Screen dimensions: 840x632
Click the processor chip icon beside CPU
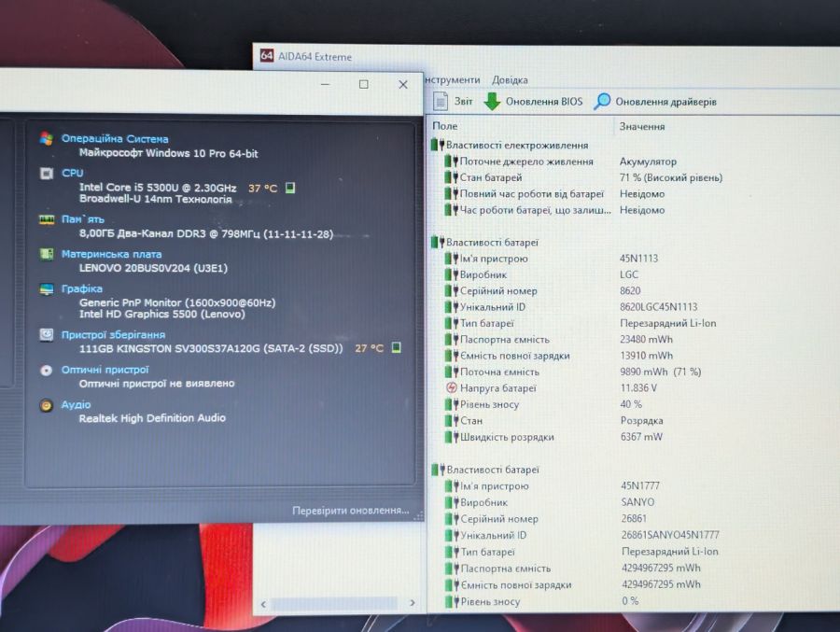(x=47, y=173)
